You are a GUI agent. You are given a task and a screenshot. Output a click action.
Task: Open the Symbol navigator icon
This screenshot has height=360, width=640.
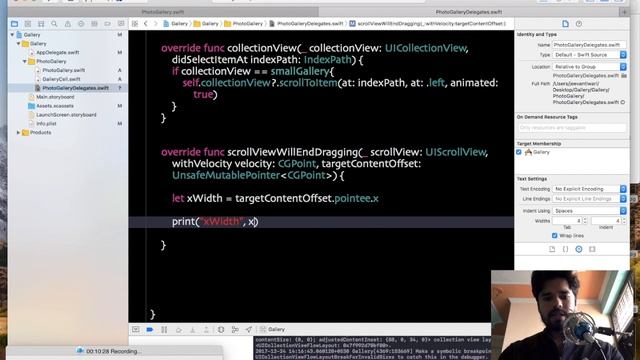[x=41, y=24]
